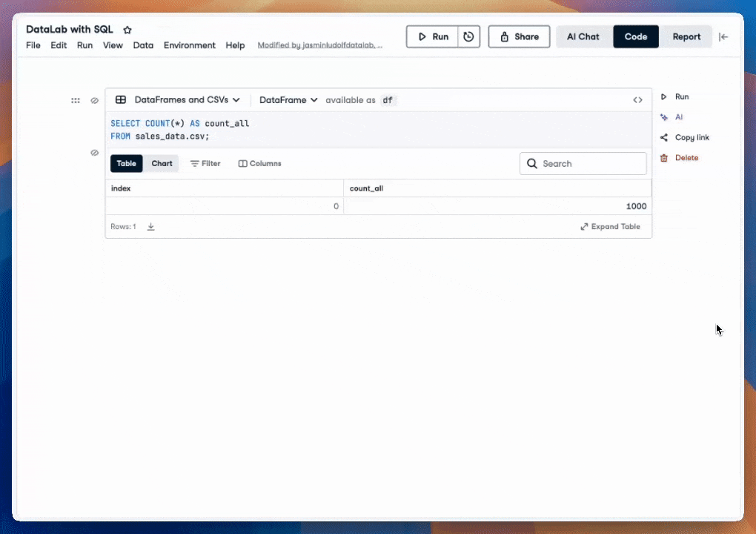Viewport: 756px width, 534px height.
Task: Click the AI sparkle icon in the cell sidebar
Action: pyautogui.click(x=664, y=116)
